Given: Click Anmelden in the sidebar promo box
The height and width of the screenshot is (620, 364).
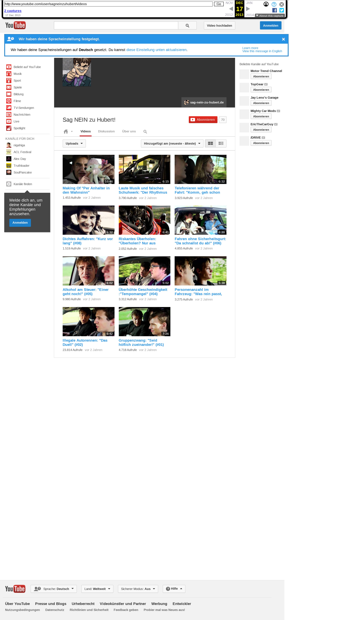Looking at the screenshot, I should [x=20, y=222].
